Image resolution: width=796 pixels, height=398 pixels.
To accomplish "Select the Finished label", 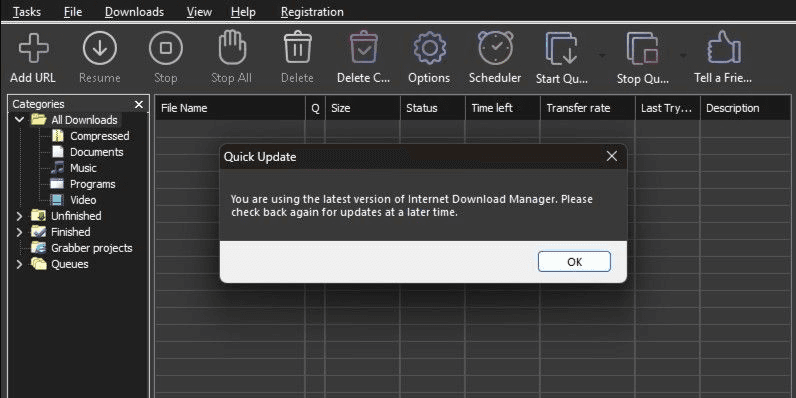I will (71, 232).
